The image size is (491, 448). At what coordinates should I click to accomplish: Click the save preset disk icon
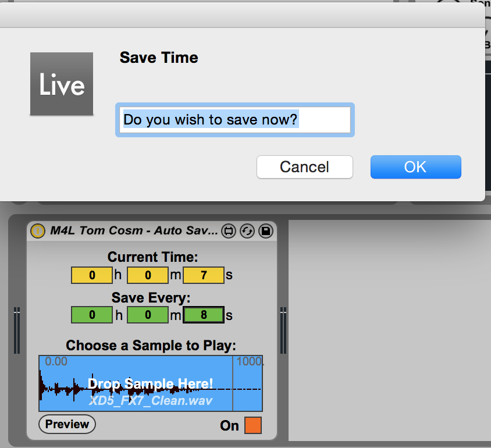pyautogui.click(x=265, y=231)
